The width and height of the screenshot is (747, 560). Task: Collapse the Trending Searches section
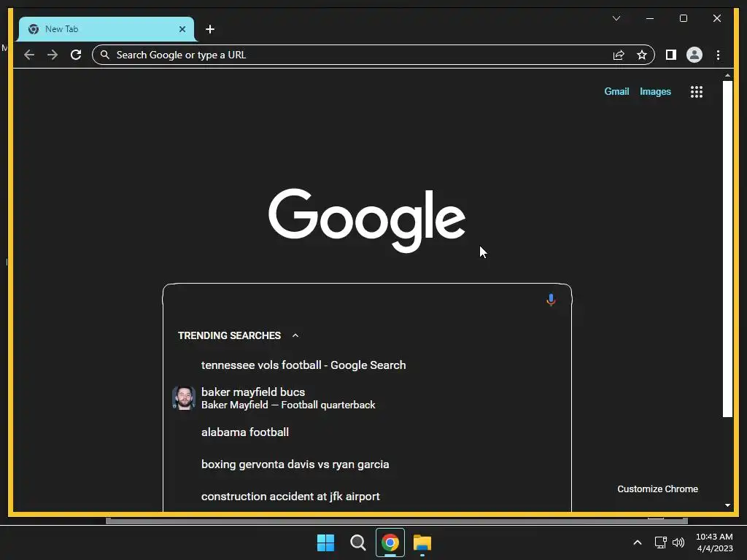[295, 335]
